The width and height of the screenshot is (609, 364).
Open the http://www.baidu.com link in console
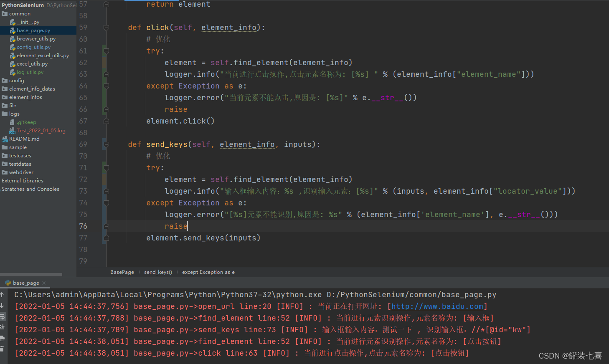(x=437, y=306)
